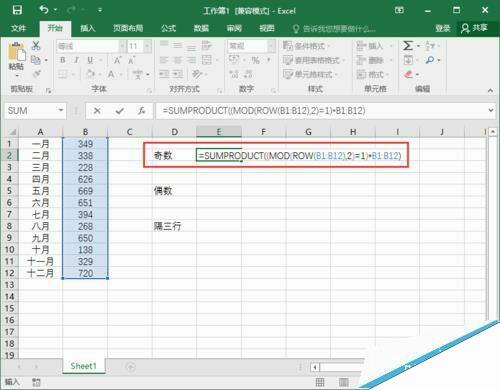Expand the formula bar
Image resolution: width=500 pixels, height=390 pixels.
click(x=491, y=110)
